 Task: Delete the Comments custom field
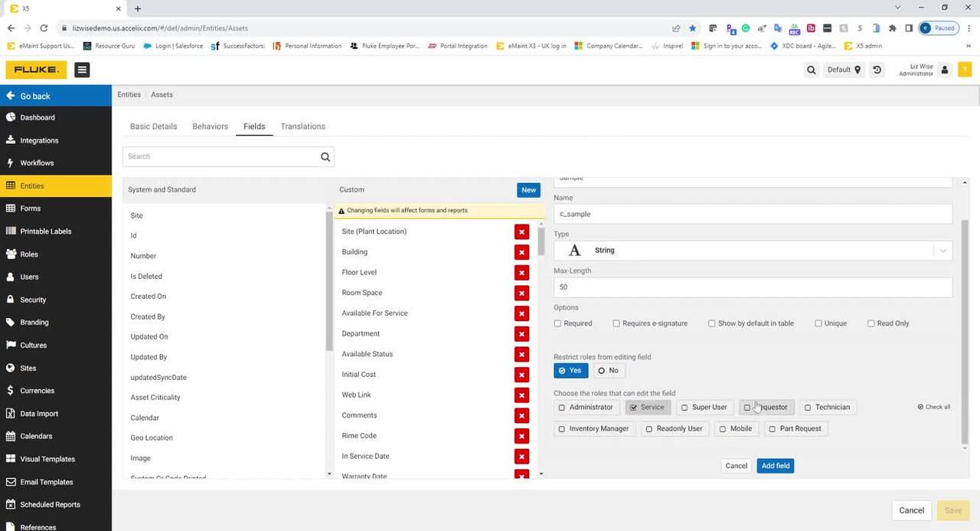[521, 415]
